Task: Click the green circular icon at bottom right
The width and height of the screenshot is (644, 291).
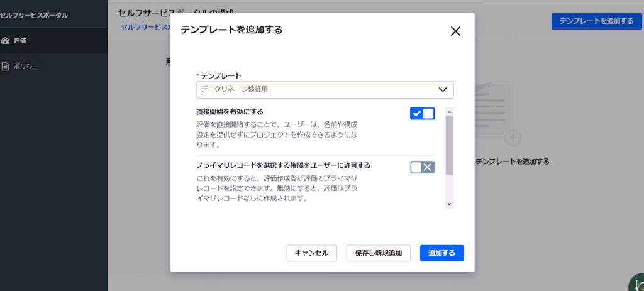Action: pos(637,284)
